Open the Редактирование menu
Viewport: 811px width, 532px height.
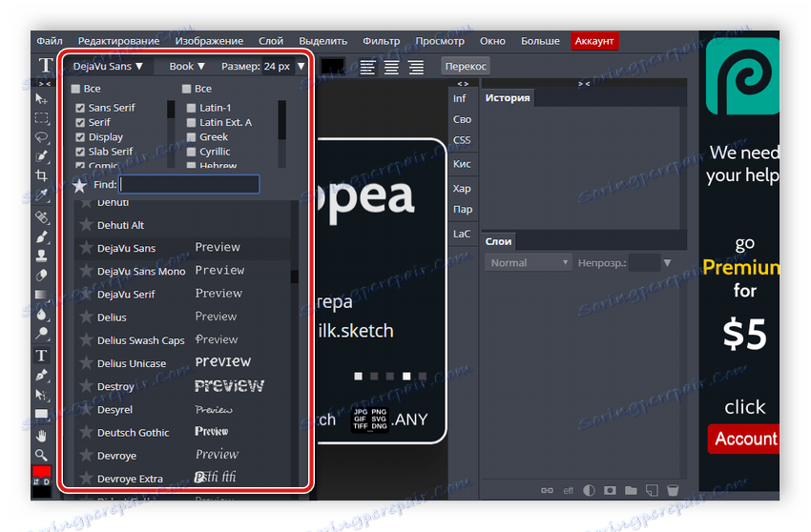[x=118, y=41]
